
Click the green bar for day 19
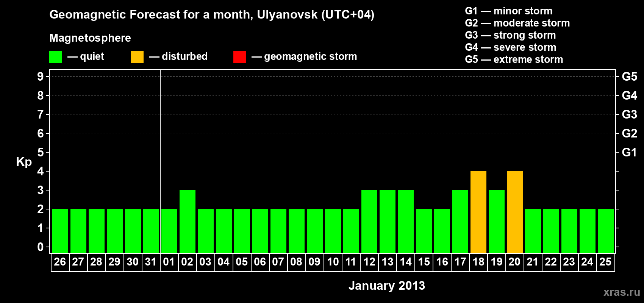coord(497,221)
